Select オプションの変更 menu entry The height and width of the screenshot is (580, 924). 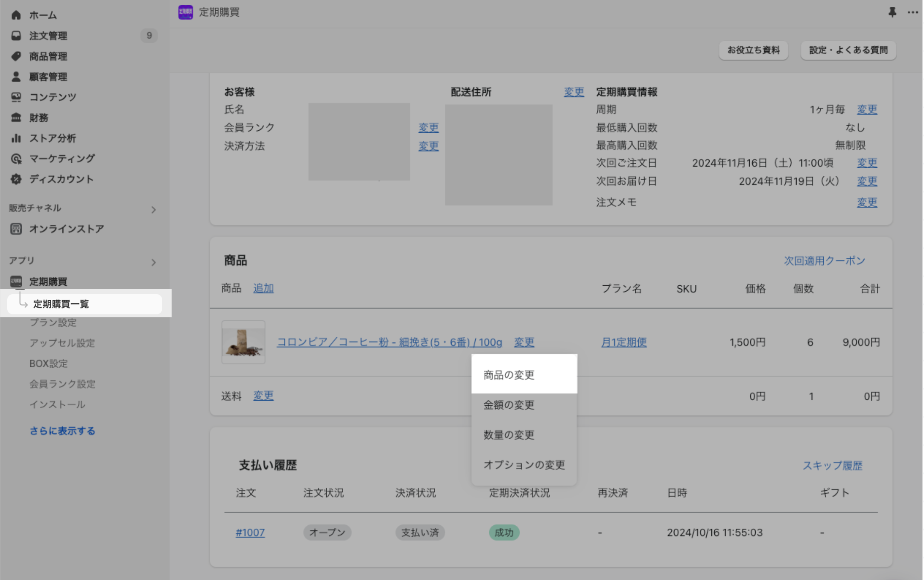tap(524, 465)
